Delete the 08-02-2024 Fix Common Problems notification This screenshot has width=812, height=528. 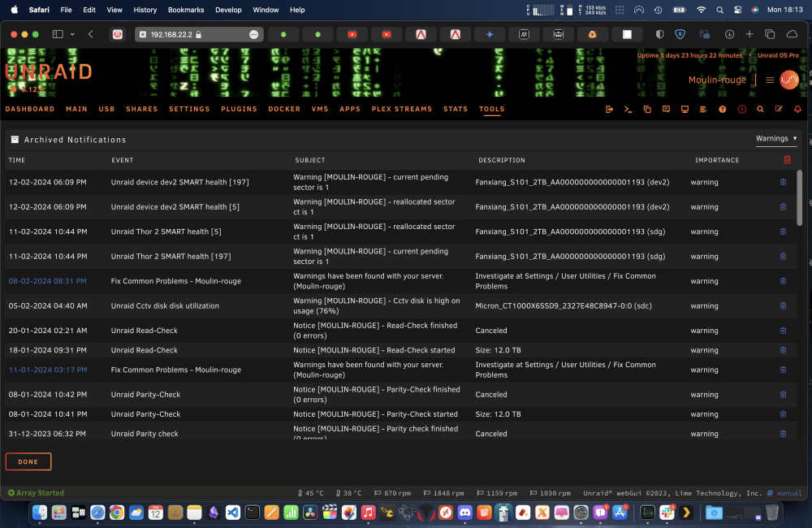tap(783, 281)
